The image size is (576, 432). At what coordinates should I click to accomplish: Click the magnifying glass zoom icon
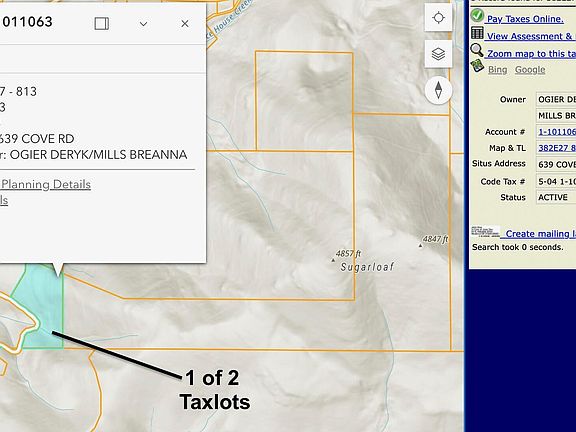[x=477, y=50]
